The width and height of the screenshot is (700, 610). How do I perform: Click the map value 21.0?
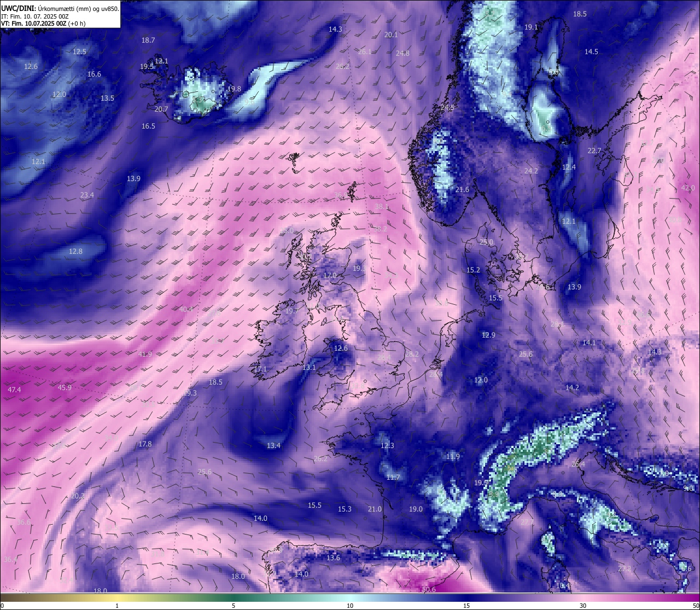(375, 509)
